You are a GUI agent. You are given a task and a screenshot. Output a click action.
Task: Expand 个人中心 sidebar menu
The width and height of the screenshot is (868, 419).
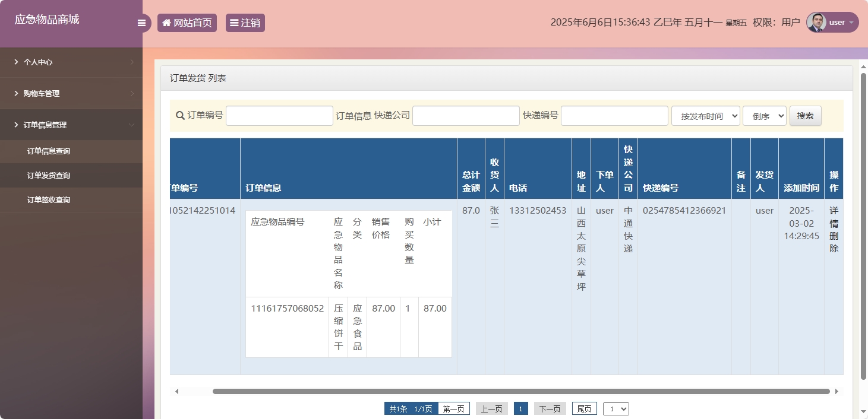coord(71,62)
